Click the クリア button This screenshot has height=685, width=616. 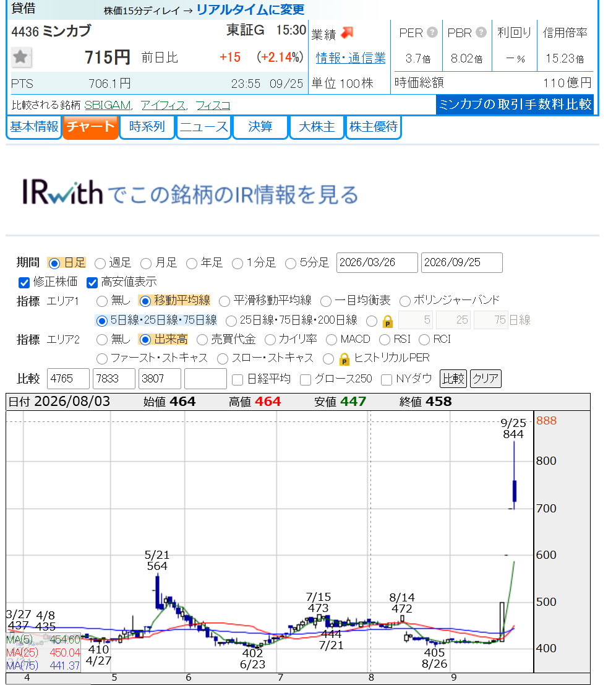486,378
